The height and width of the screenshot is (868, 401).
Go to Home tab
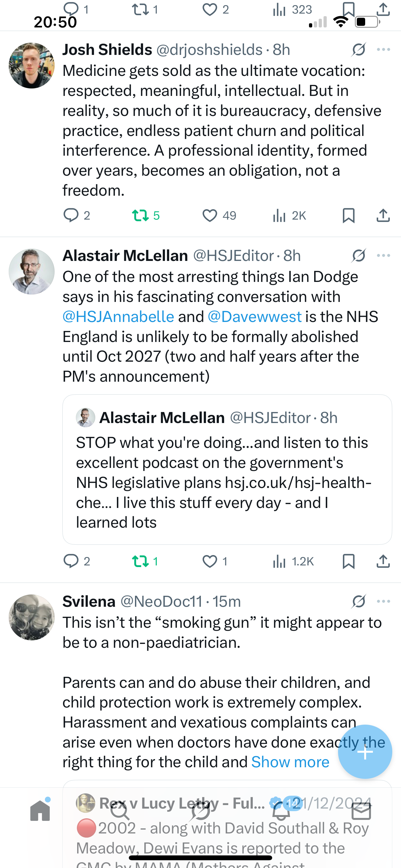40,811
